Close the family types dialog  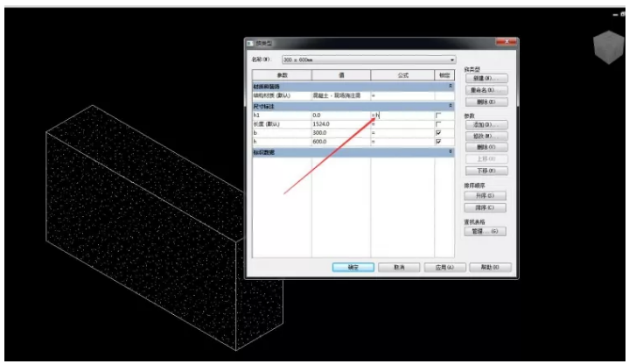pyautogui.click(x=506, y=42)
